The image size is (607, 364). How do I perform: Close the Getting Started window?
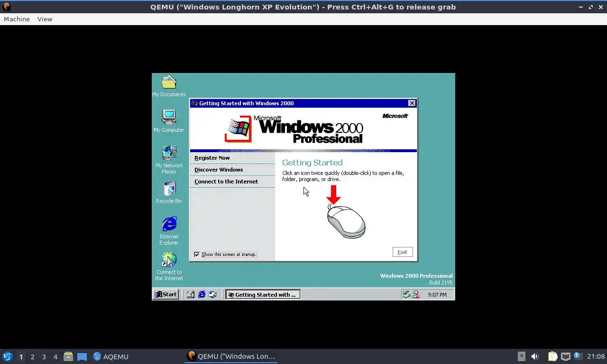(412, 103)
